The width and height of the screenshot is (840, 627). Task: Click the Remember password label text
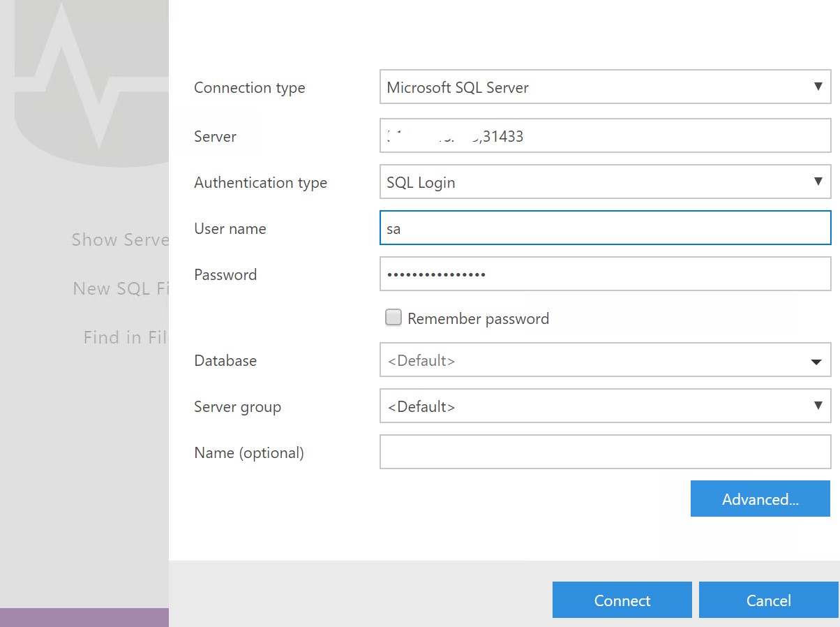478,319
